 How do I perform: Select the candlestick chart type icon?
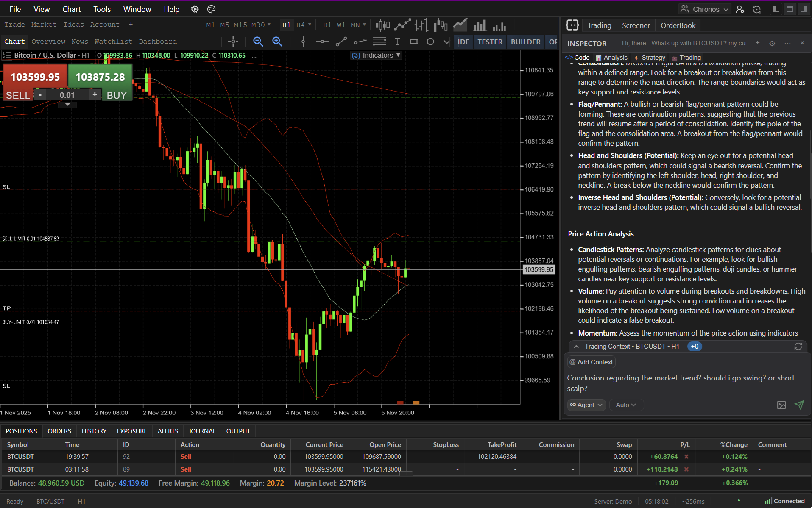[x=382, y=25]
